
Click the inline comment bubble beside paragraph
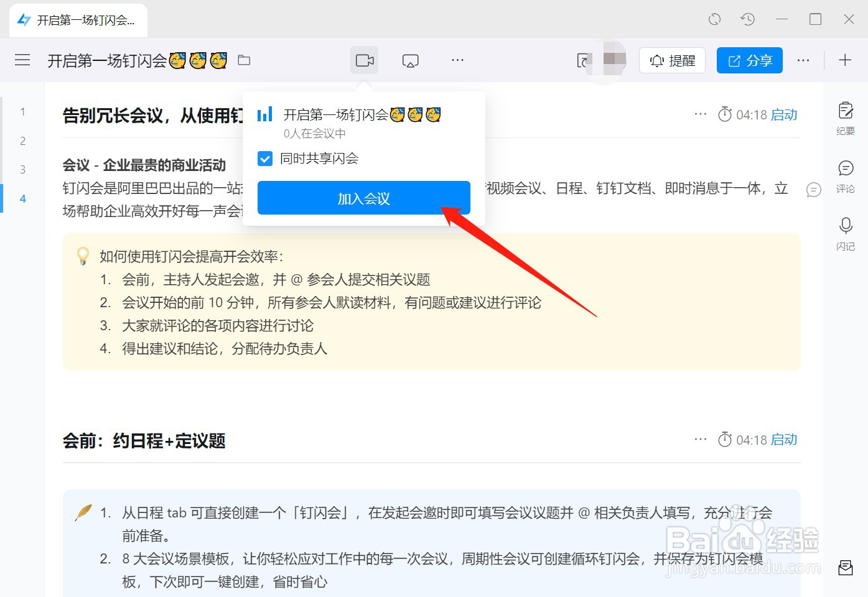[x=814, y=190]
